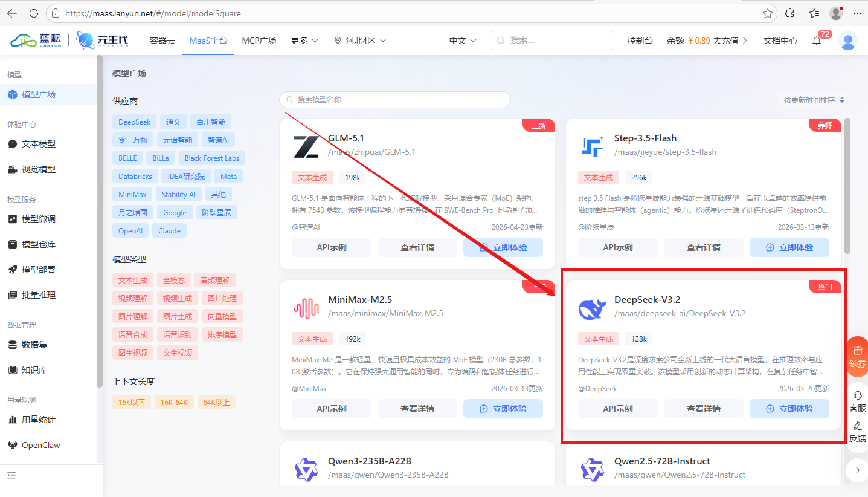Reload the page with refresh icon
Viewport: 868px width, 497px height.
[x=34, y=13]
